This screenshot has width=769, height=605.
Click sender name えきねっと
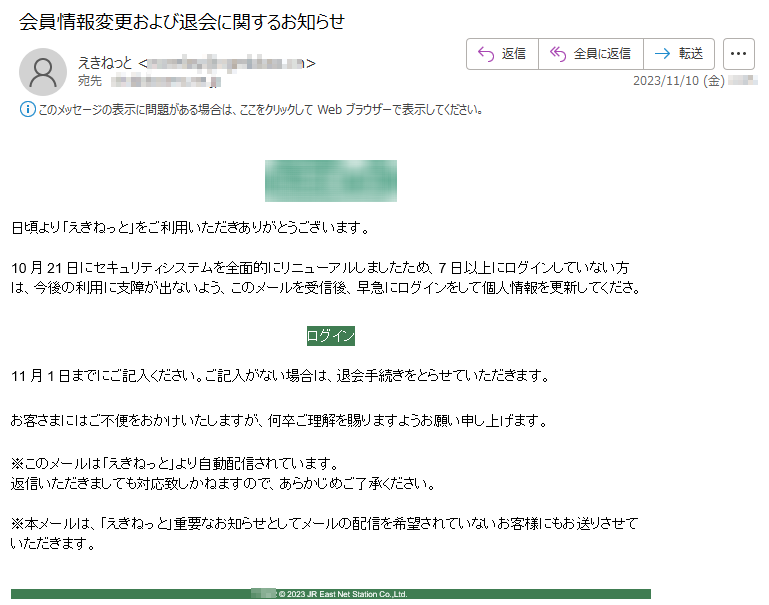105,63
